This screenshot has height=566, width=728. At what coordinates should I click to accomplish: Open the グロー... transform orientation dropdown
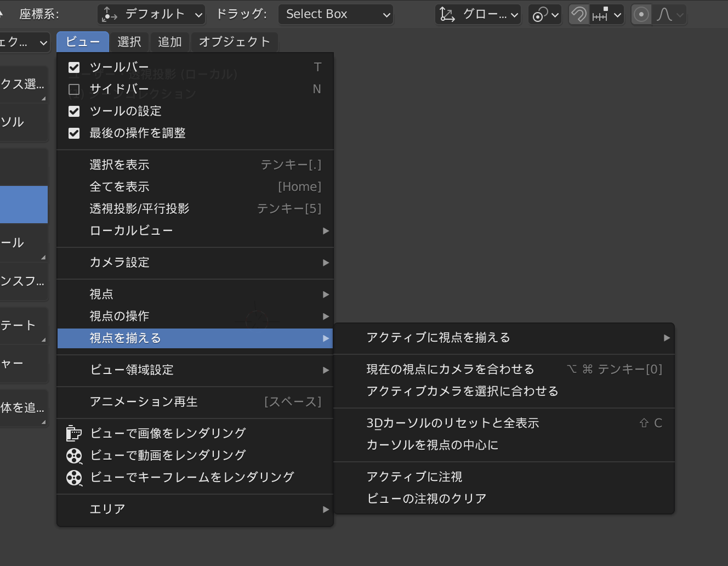[x=479, y=15]
